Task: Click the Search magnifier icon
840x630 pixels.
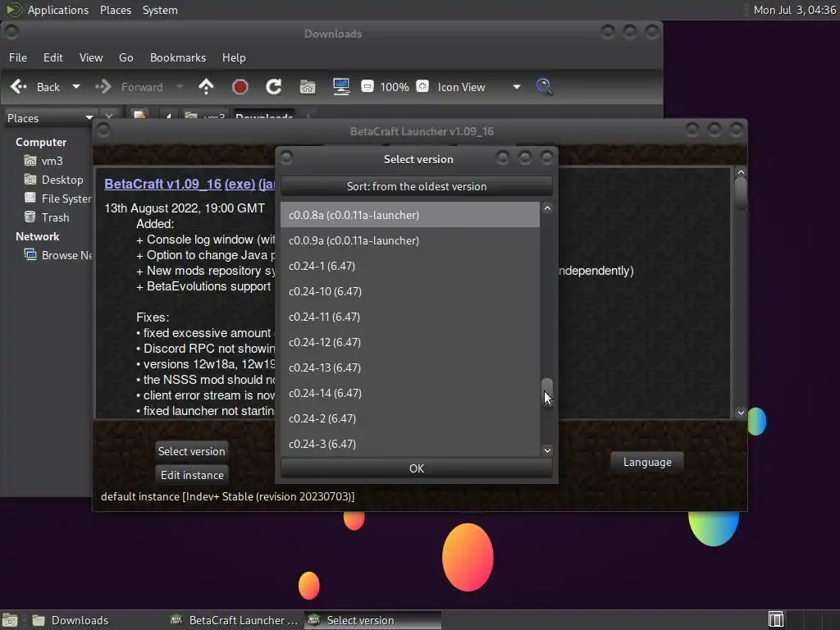Action: (544, 87)
